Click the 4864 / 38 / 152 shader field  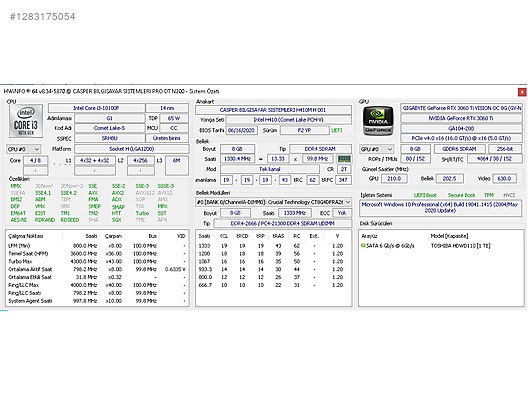494,159
